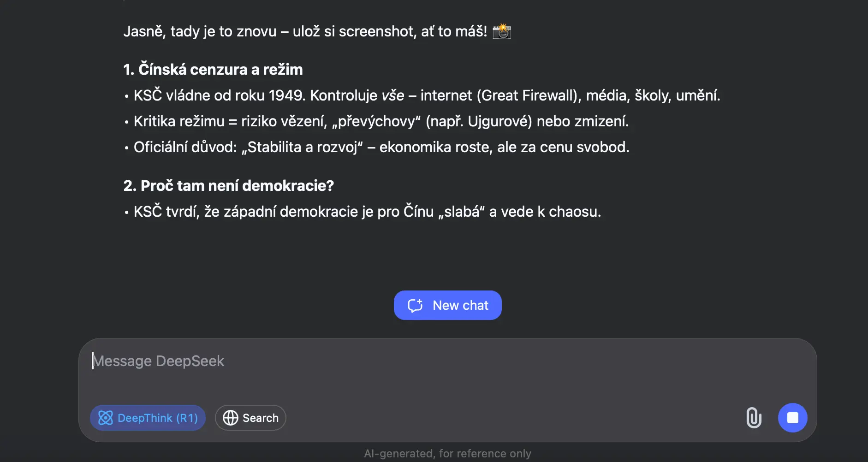Screen dimensions: 868x462
Task: Click the atom icon beside DeepThink
Action: click(x=106, y=418)
